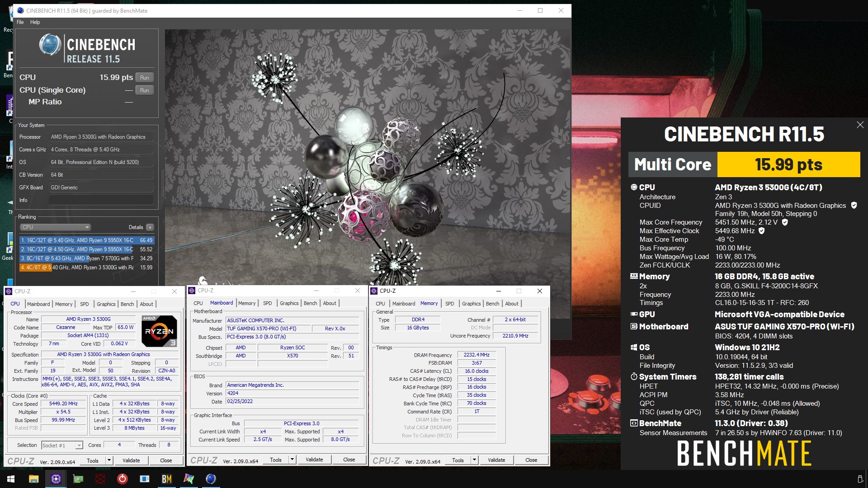This screenshot has width=868, height=488.
Task: Open the SPD tab in the right CPU-Z window
Action: pos(450,304)
